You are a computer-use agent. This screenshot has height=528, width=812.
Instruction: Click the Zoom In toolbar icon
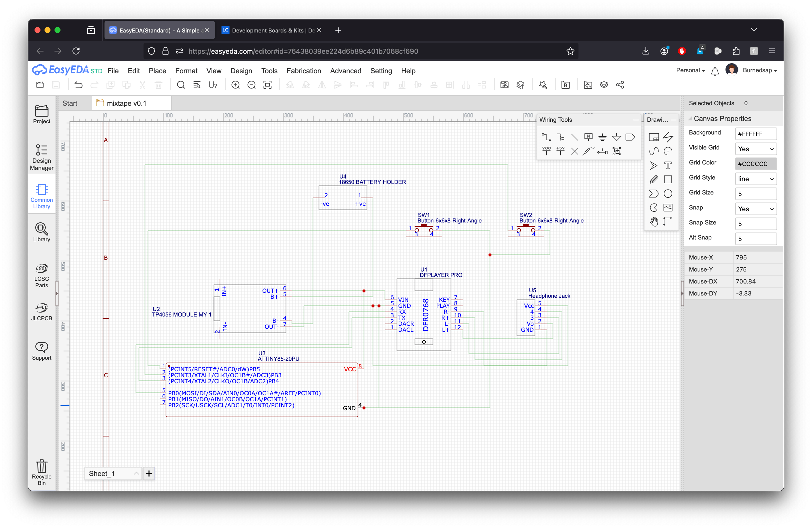[x=235, y=85]
